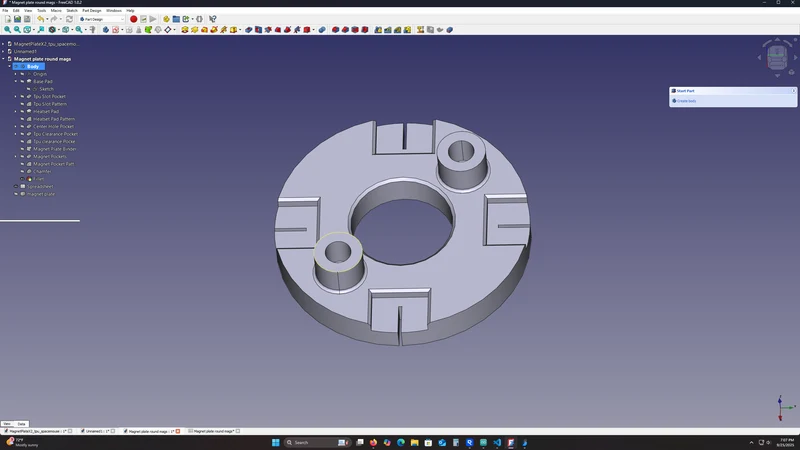Click the Boolean operation icon in the toolbar

tap(322, 30)
